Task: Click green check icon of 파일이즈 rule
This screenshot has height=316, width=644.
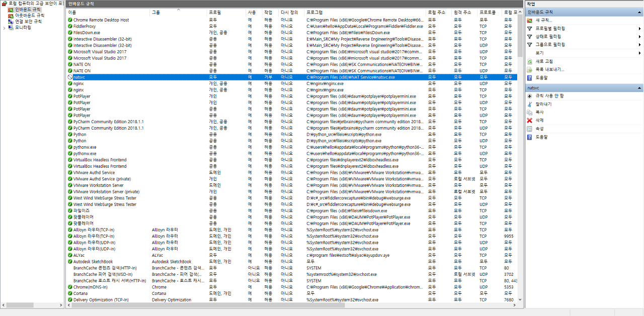Action: point(70,210)
